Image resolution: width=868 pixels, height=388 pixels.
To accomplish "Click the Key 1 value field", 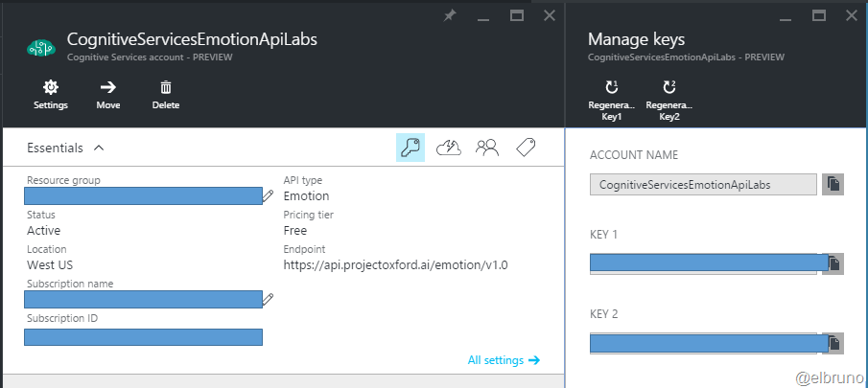I will pos(703,262).
